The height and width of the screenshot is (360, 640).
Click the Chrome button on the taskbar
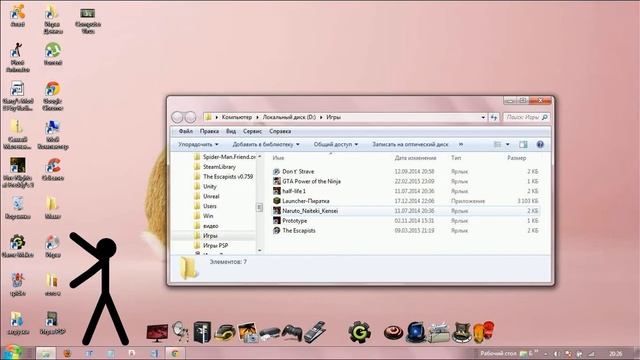point(175,353)
